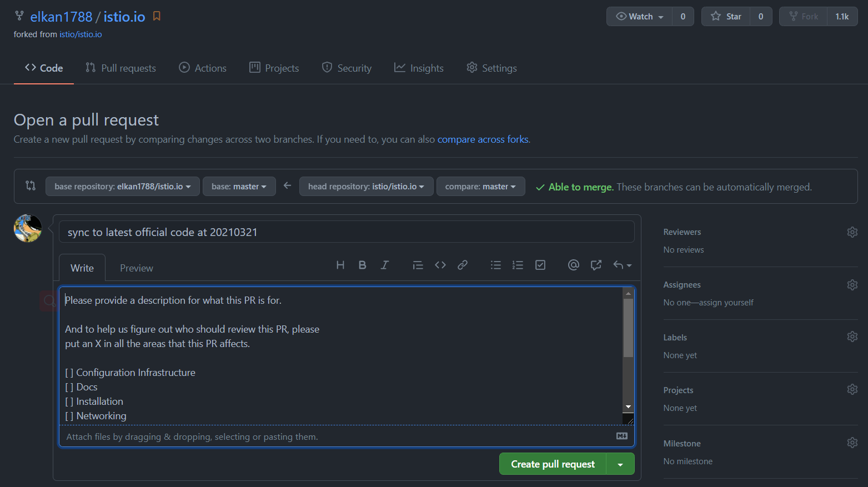This screenshot has width=868, height=487.
Task: Click the Assignees heading
Action: [x=682, y=285]
